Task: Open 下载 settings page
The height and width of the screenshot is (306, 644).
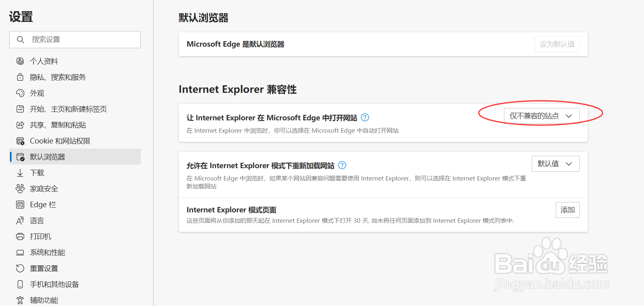Action: [75, 173]
